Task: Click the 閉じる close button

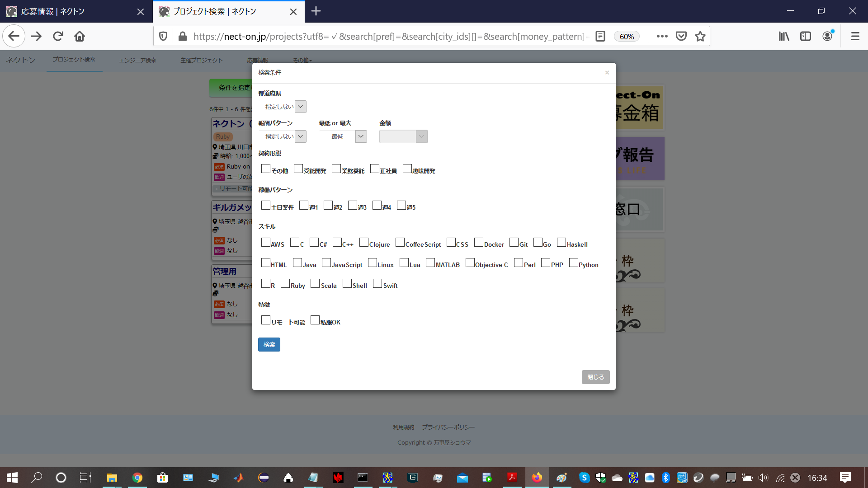Action: point(595,377)
